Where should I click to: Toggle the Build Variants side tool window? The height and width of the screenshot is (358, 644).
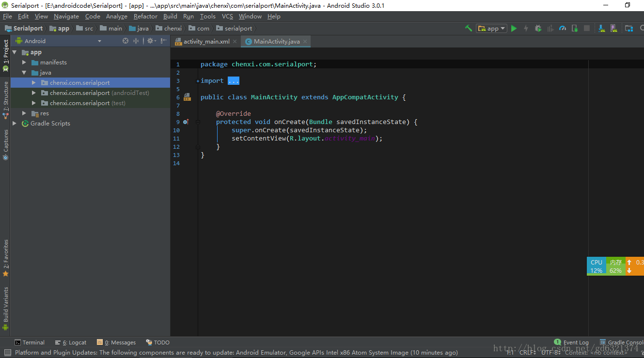click(6, 309)
